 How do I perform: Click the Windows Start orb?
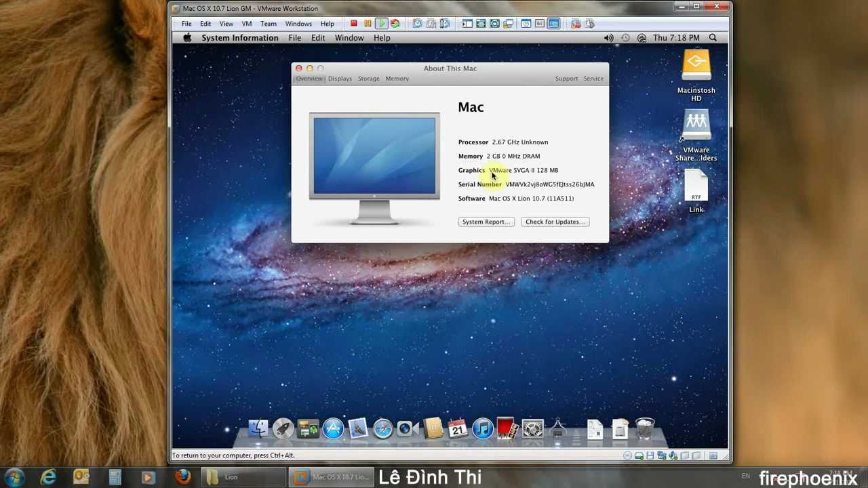coord(14,477)
